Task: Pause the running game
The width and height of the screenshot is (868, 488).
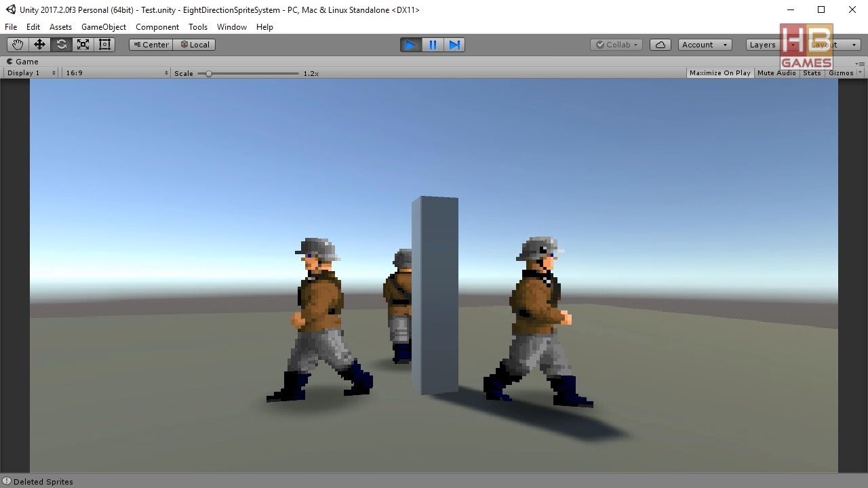Action: 433,45
